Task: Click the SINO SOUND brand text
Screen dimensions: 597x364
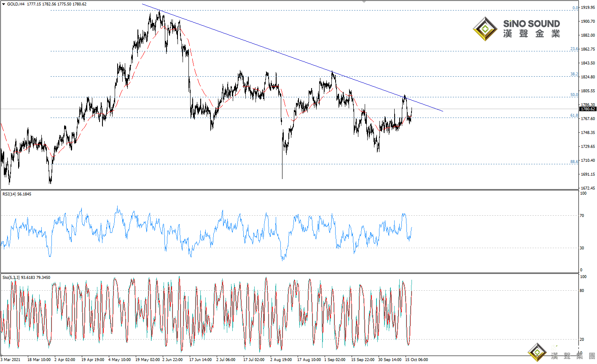Action: pos(531,24)
